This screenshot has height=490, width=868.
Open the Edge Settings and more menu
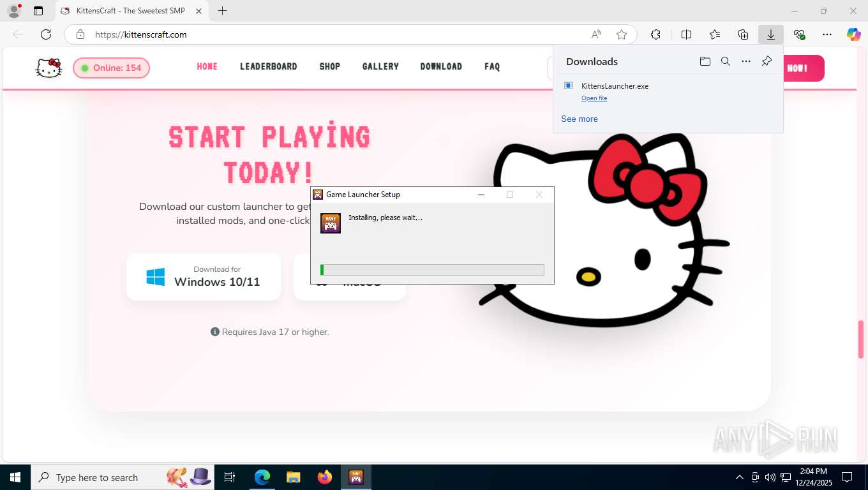pos(827,34)
